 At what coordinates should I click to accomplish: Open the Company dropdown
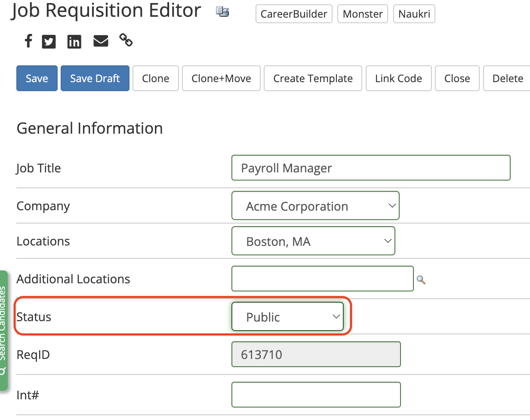pos(315,205)
